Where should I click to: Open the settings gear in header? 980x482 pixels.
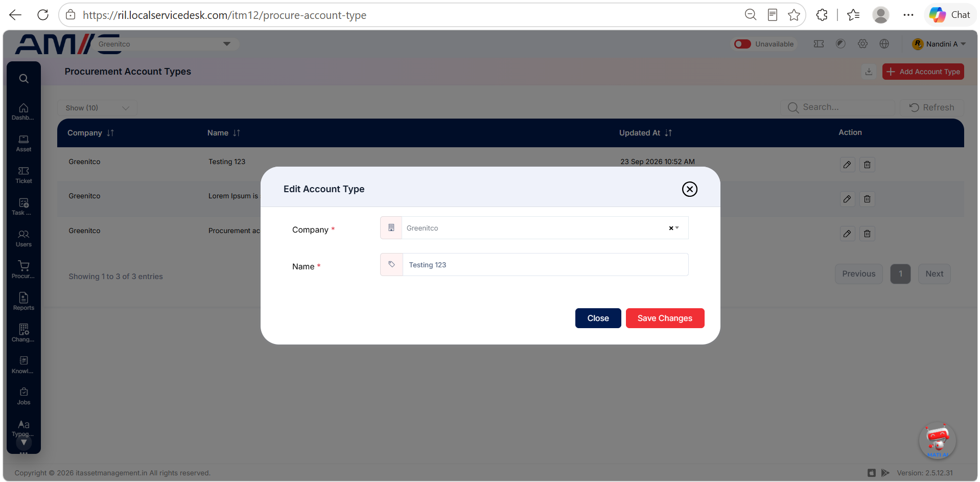(x=862, y=44)
